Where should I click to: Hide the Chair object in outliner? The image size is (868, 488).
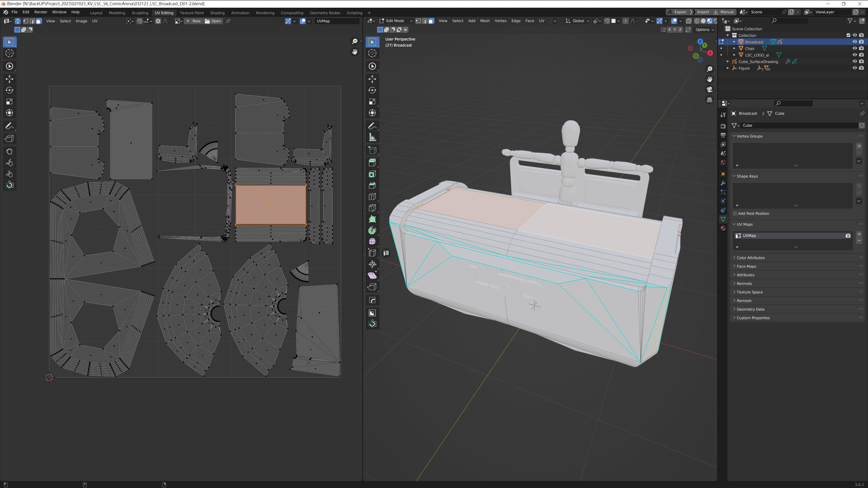pyautogui.click(x=854, y=49)
